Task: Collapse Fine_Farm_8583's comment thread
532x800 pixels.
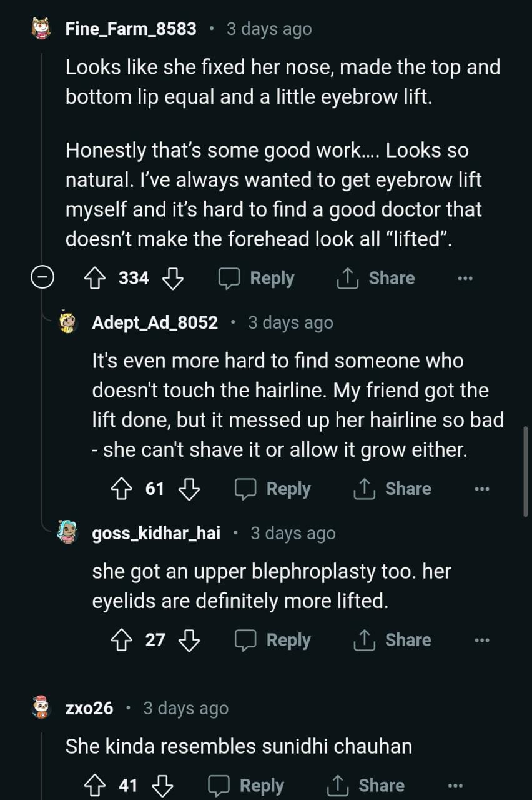Action: coord(42,279)
